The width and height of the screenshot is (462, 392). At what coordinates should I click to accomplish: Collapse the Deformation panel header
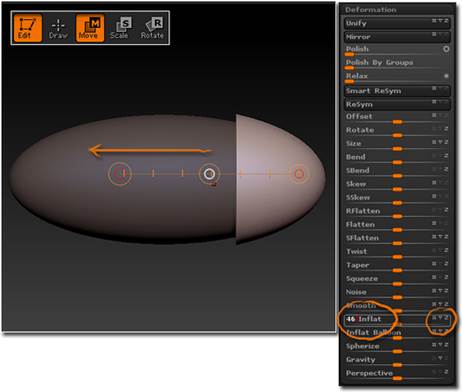tap(371, 10)
